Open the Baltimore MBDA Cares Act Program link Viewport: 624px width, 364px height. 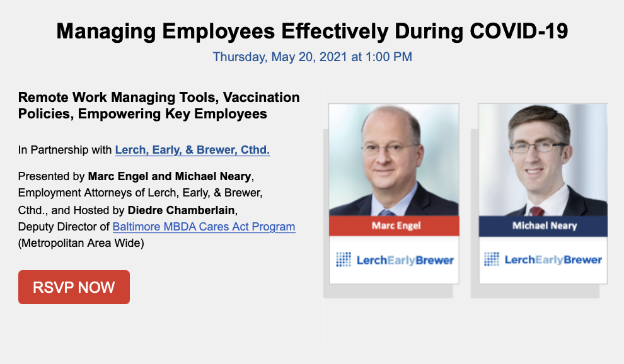tap(204, 227)
